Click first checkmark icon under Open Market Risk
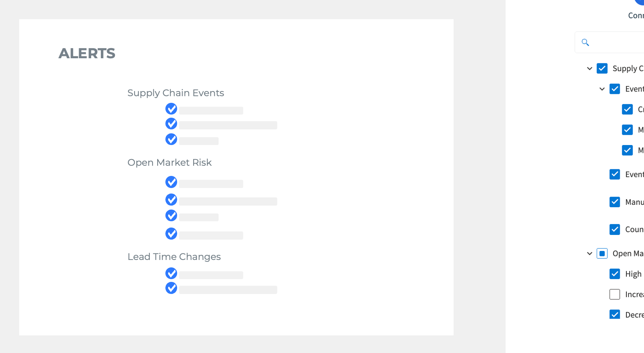This screenshot has width=644, height=353. pos(171,182)
